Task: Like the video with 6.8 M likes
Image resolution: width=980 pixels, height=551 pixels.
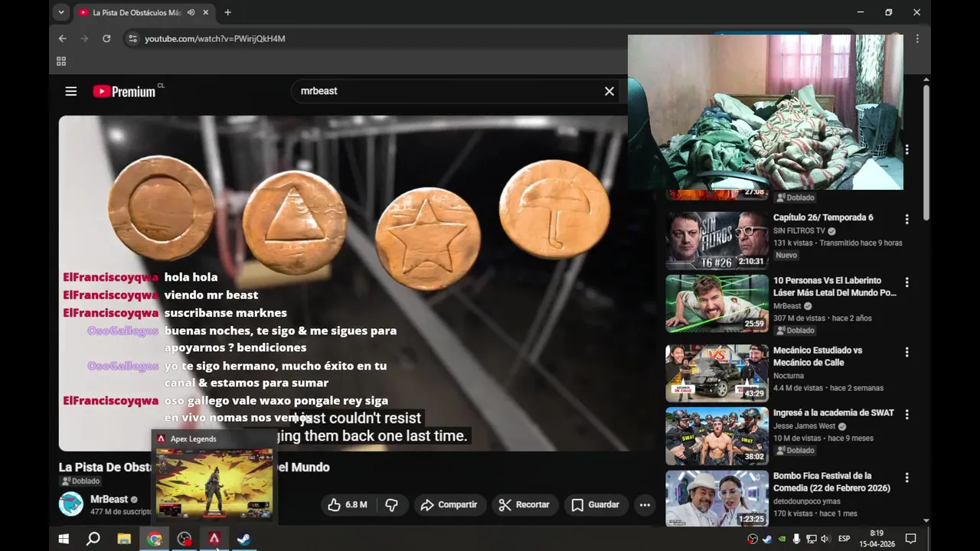Action: [x=348, y=504]
